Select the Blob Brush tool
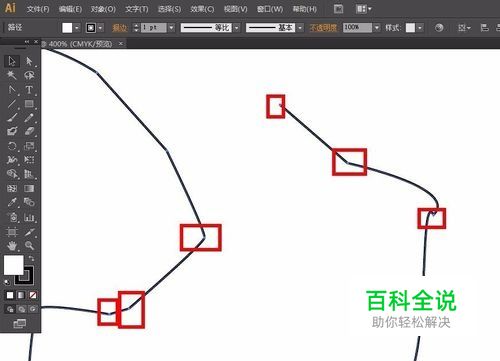500x361 pixels. [x=12, y=131]
